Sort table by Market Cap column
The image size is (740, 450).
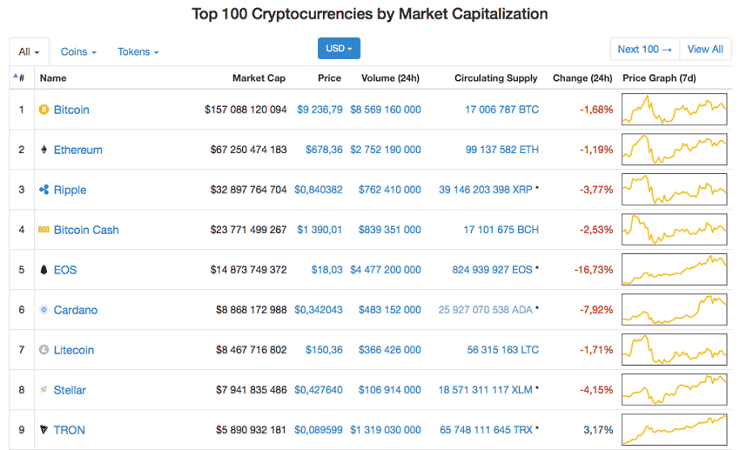pos(259,78)
